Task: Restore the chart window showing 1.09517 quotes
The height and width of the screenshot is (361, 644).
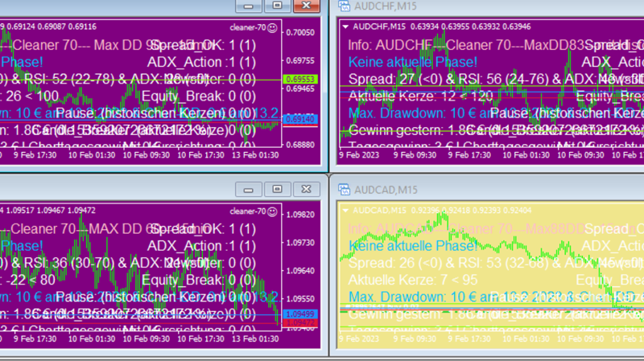Action: point(277,190)
